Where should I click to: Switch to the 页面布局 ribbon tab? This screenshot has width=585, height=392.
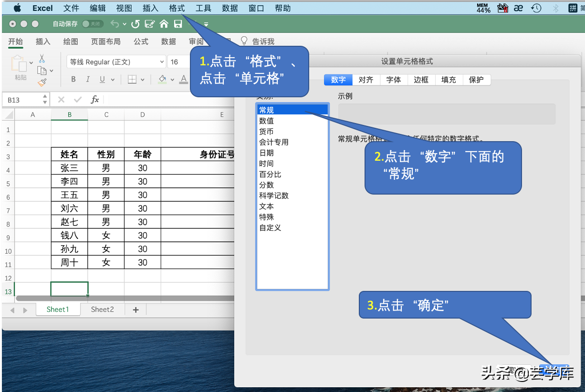106,41
